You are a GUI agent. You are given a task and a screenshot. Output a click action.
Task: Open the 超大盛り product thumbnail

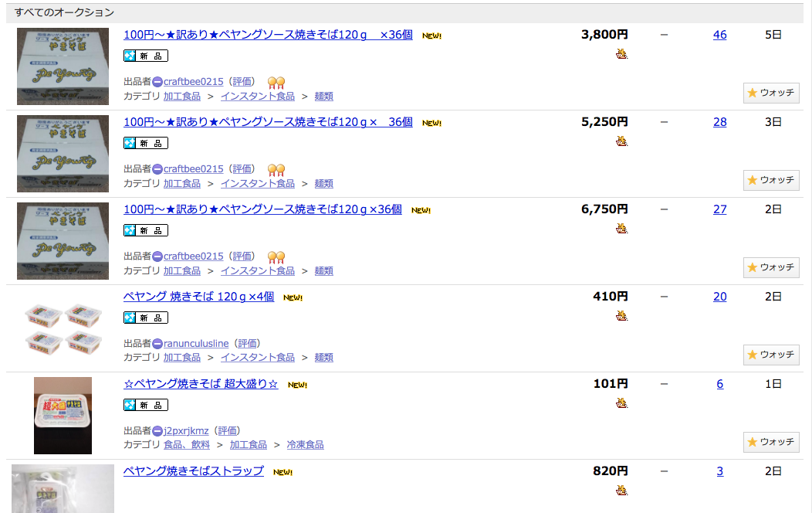click(63, 416)
